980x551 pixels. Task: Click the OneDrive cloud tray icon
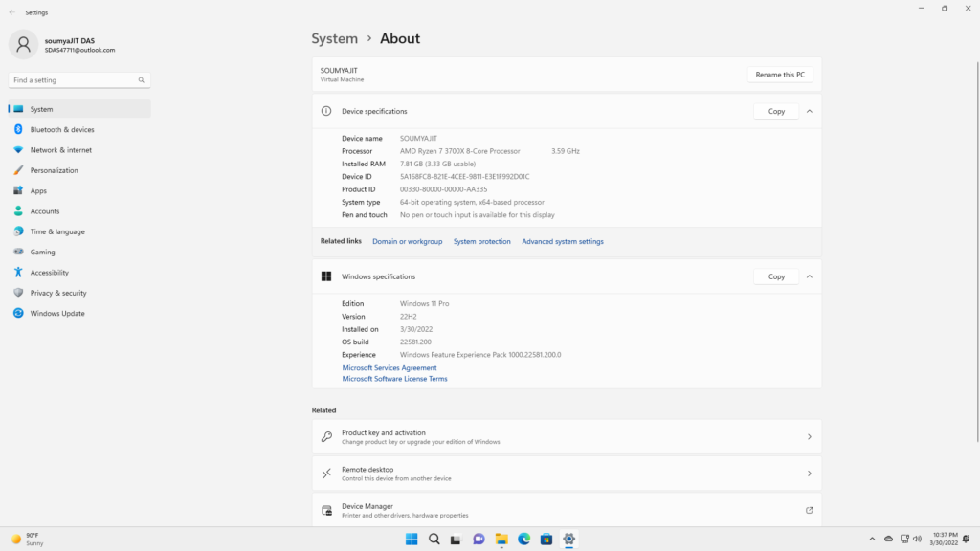(x=888, y=539)
